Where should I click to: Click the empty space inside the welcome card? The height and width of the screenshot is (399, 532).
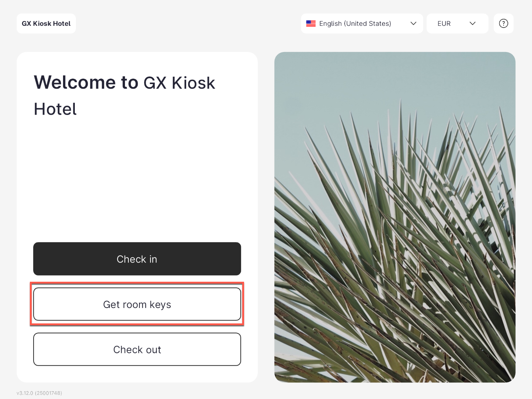pos(137,177)
